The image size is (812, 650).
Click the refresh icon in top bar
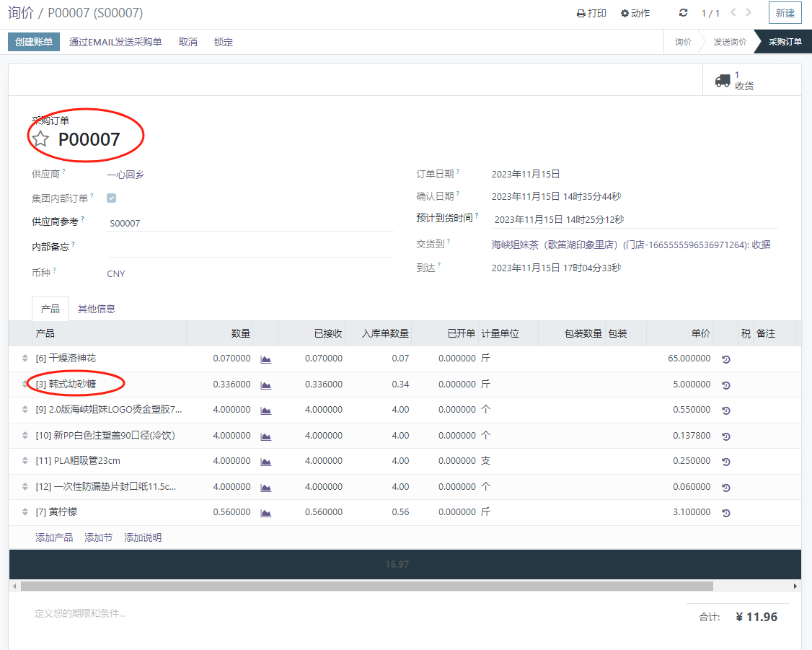(x=684, y=13)
